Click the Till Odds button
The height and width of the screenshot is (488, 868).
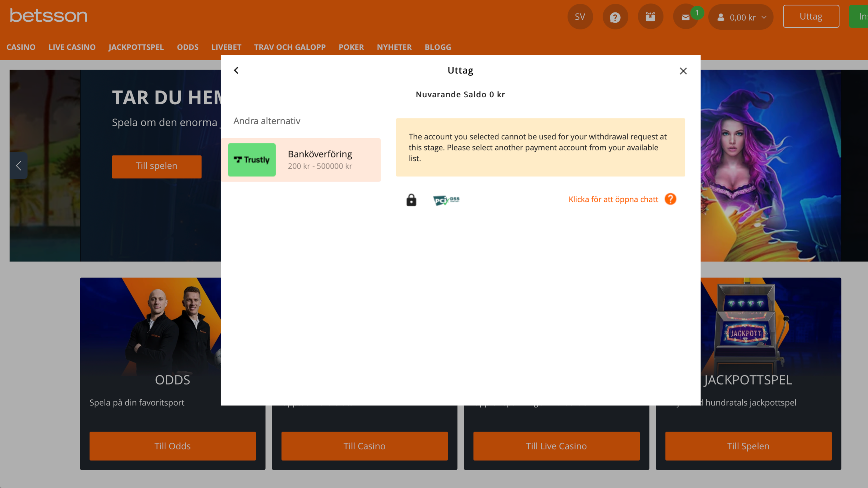[172, 446]
